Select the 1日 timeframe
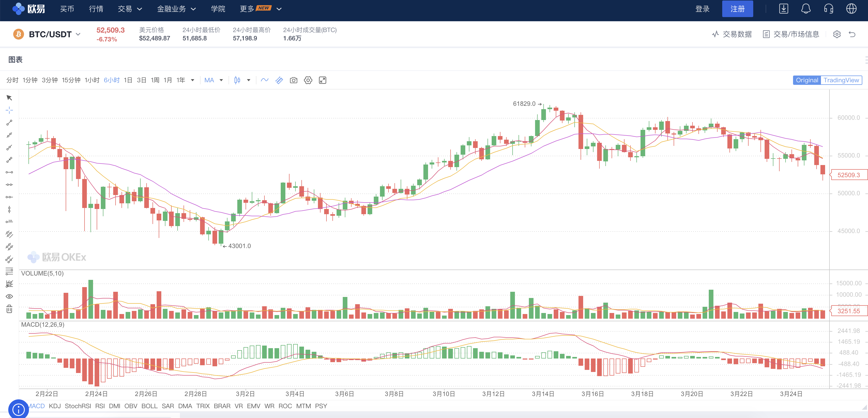The width and height of the screenshot is (868, 418). pos(128,80)
